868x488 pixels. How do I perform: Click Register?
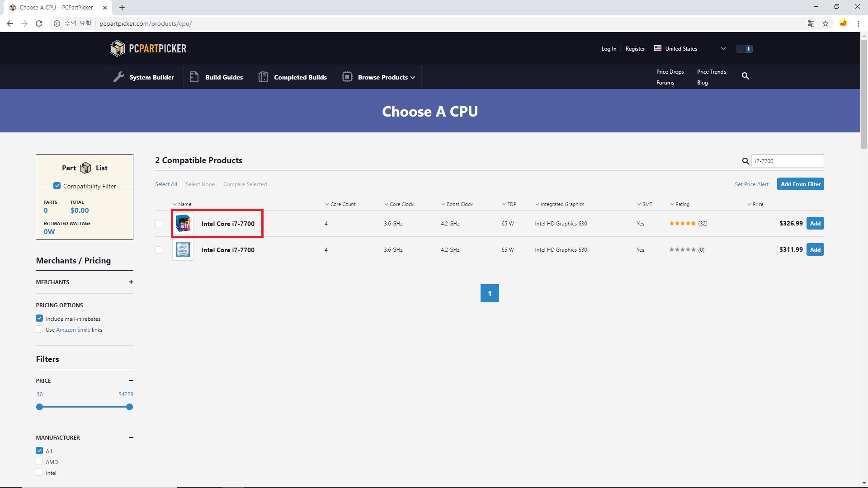tap(635, 49)
